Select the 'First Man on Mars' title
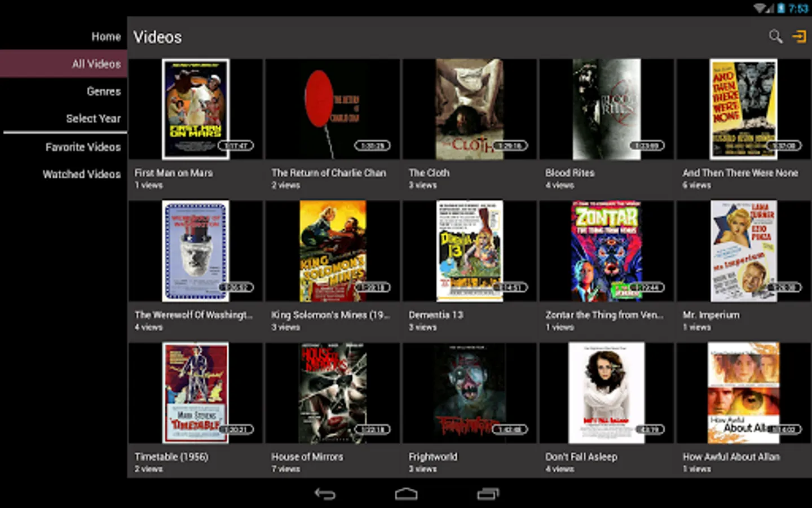 coord(174,173)
